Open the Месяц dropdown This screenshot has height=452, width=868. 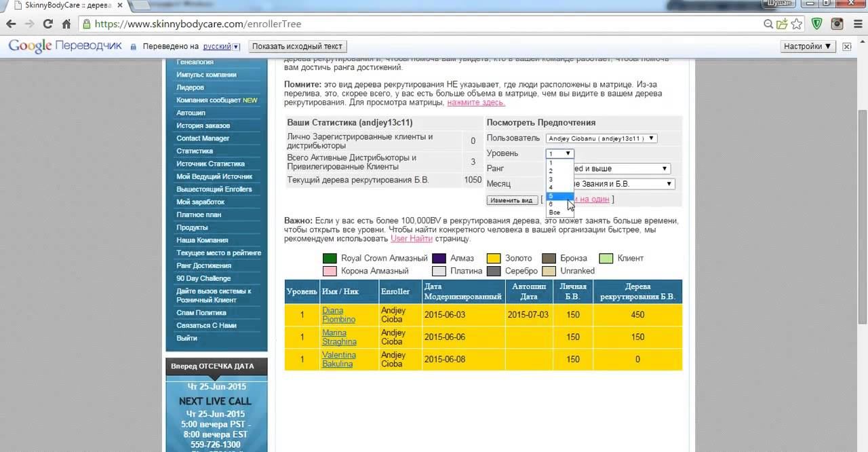(610, 184)
